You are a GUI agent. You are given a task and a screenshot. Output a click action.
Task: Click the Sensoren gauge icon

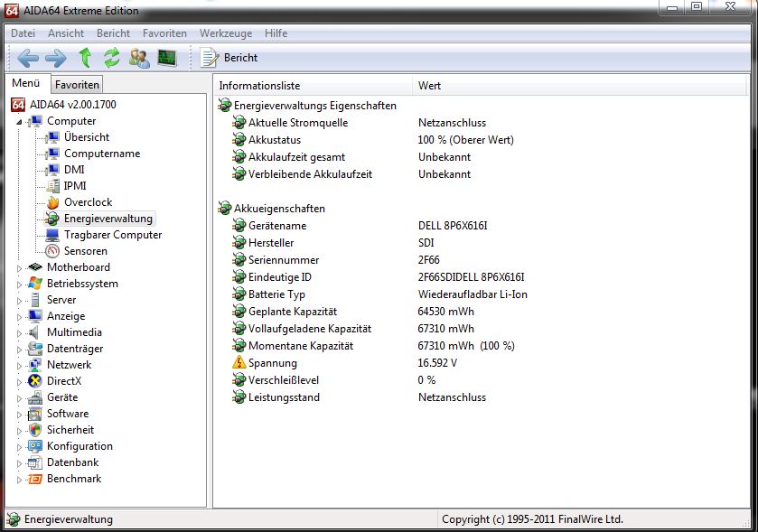click(52, 251)
